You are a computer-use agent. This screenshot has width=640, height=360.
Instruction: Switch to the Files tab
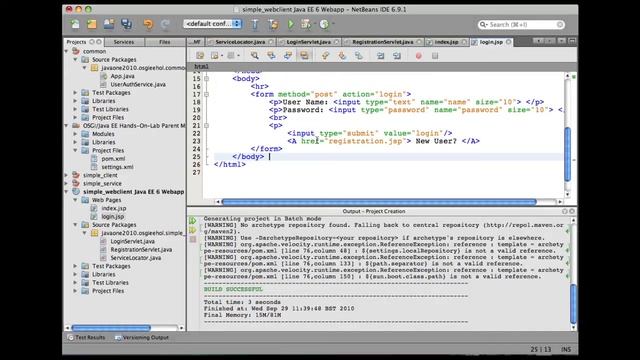164,42
